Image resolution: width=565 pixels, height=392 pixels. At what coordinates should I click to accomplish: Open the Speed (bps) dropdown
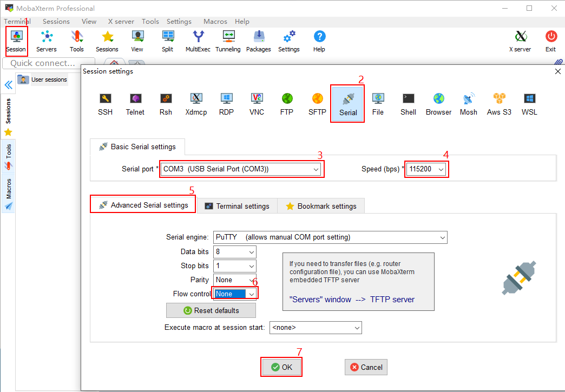426,169
